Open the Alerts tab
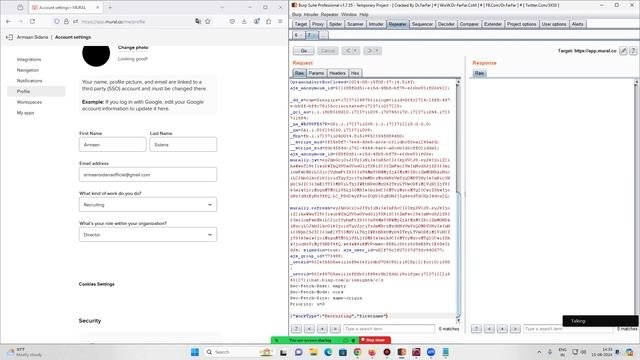The width and height of the screenshot is (640, 360). [x=578, y=24]
